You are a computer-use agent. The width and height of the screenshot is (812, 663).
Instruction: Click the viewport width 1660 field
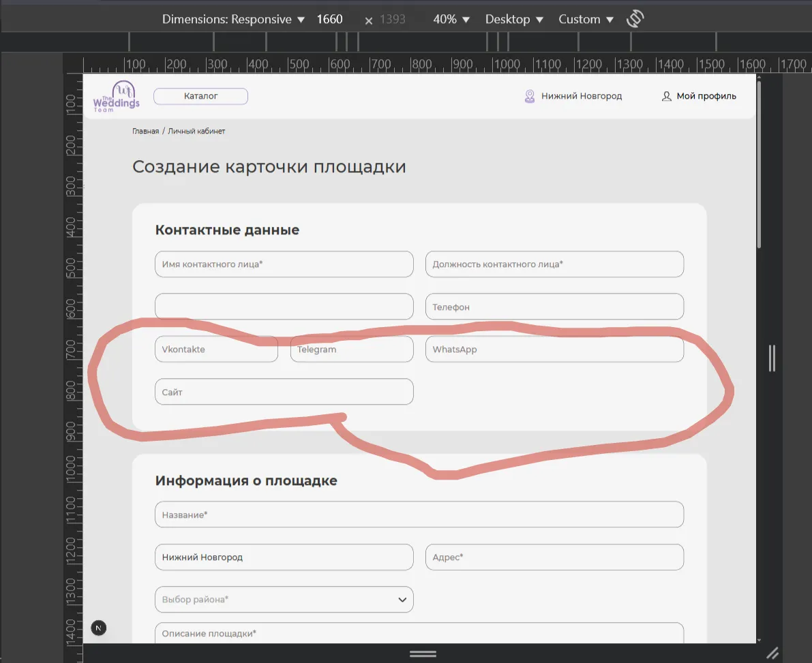point(329,19)
